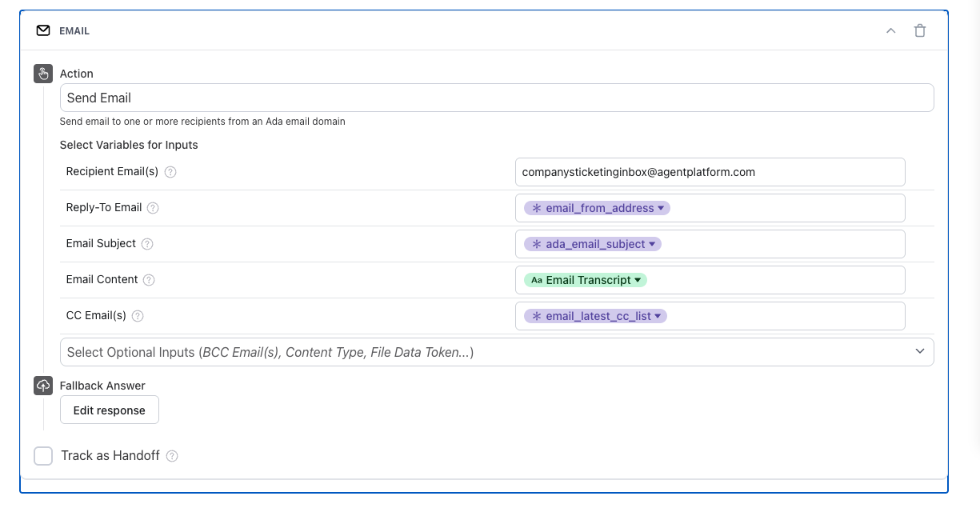Click the Send Email action field
The width and height of the screenshot is (980, 520).
496,98
